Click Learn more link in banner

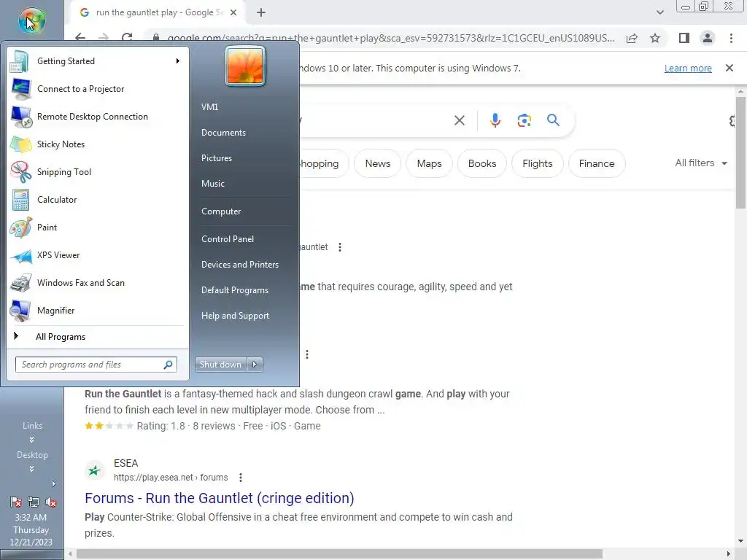(x=688, y=68)
